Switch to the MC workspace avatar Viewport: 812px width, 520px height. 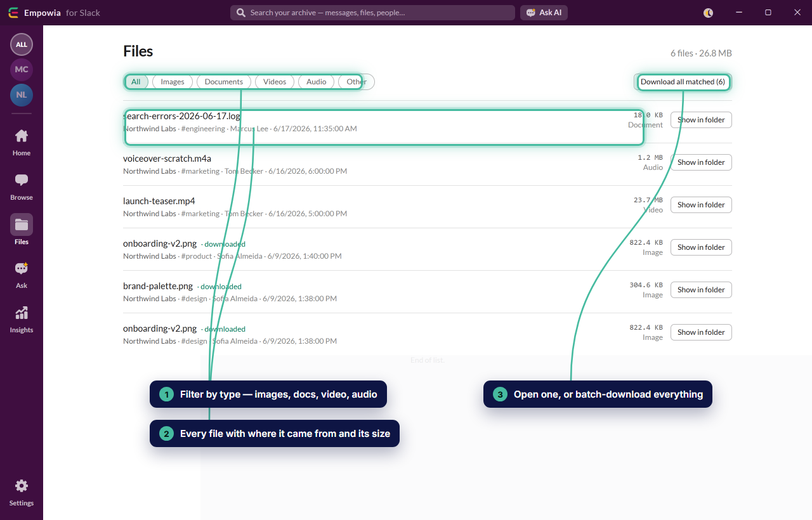22,69
